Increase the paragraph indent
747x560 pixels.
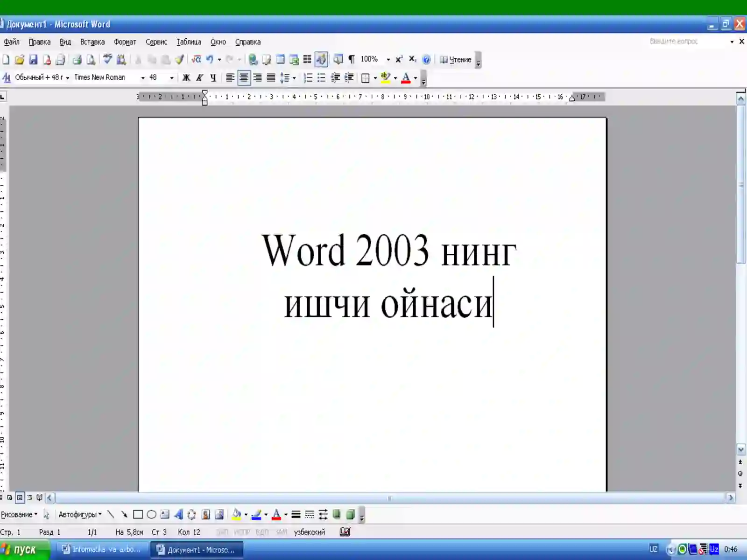[349, 78]
